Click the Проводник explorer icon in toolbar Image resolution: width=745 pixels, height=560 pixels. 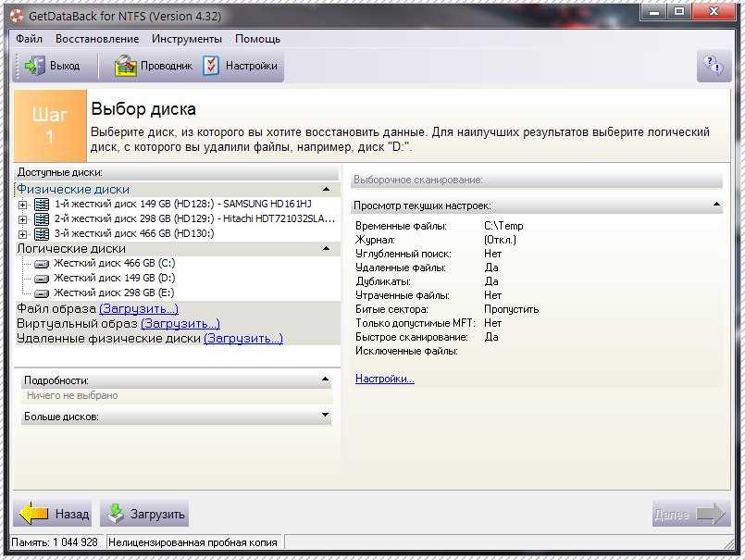pos(126,66)
